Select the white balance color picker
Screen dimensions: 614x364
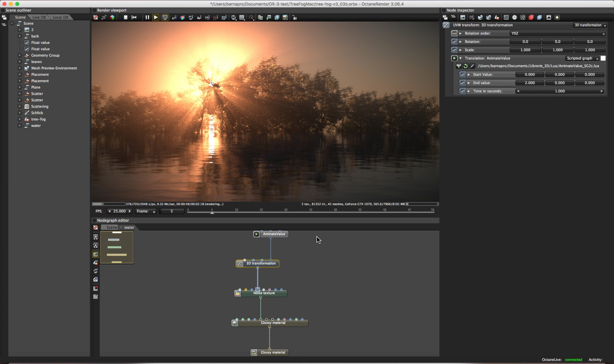pos(182,18)
